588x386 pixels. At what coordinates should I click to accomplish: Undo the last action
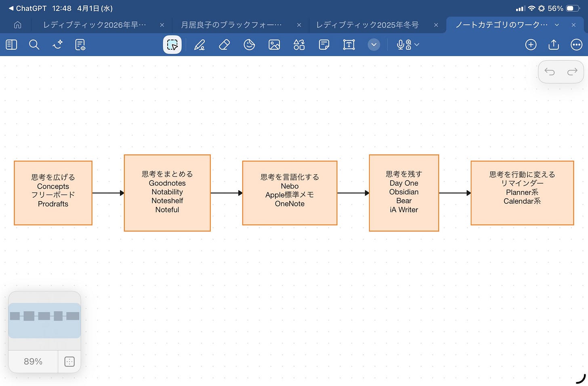pyautogui.click(x=550, y=72)
